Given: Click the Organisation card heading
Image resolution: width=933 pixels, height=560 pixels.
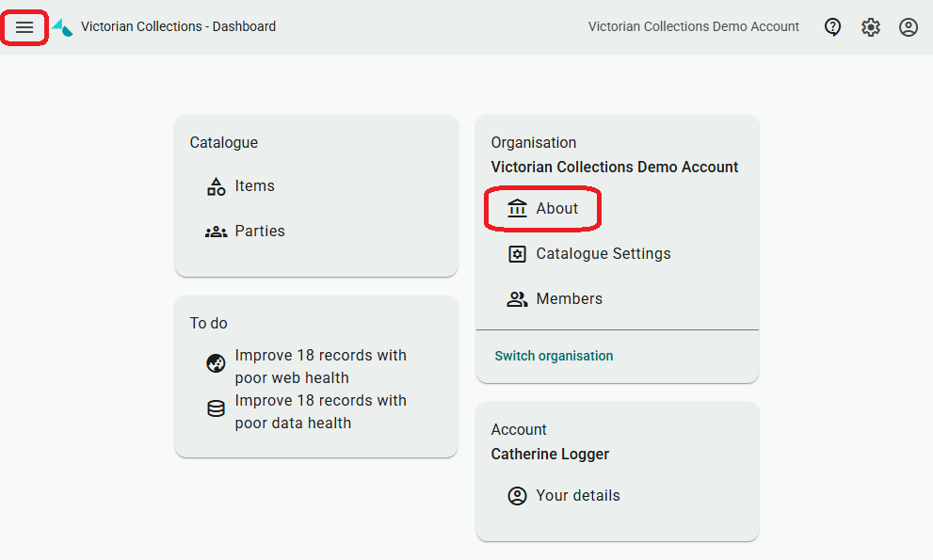Looking at the screenshot, I should point(533,143).
